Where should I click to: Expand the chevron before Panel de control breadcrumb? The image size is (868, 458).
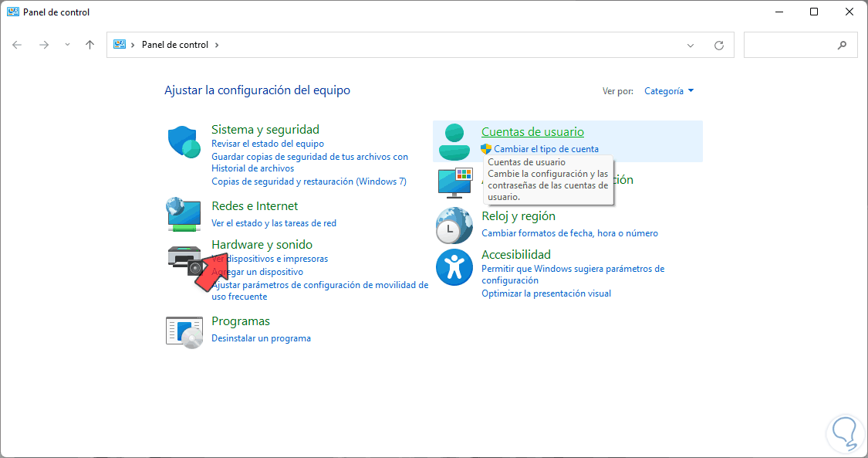133,45
